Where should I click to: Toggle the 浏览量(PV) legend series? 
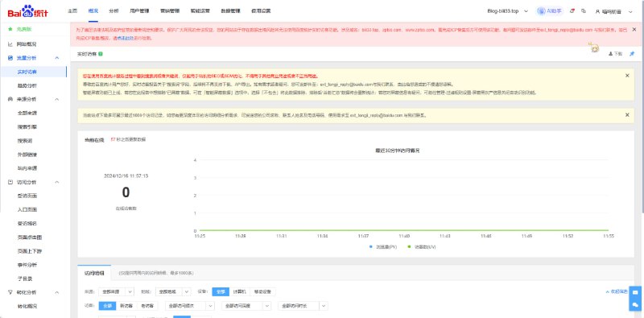[x=383, y=247]
